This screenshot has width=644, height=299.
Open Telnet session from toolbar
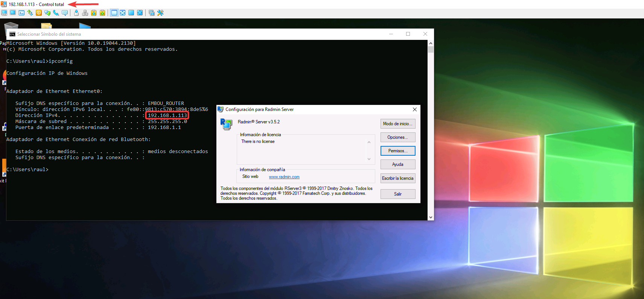click(21, 13)
